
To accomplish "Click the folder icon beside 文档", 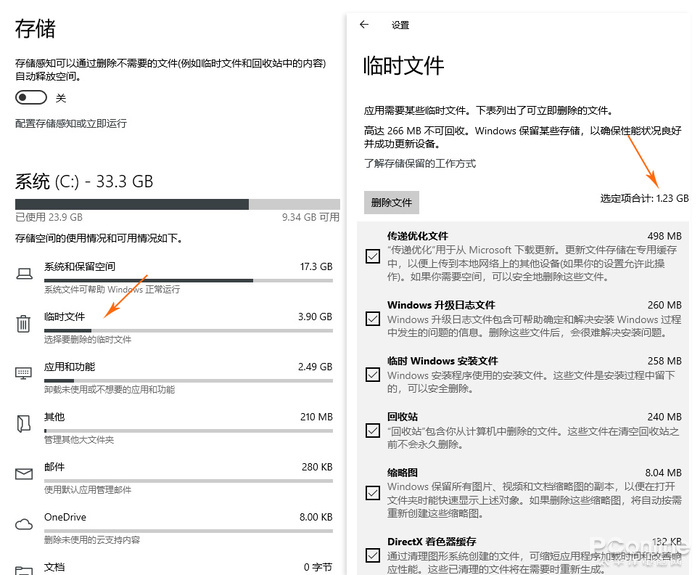I will [24, 570].
